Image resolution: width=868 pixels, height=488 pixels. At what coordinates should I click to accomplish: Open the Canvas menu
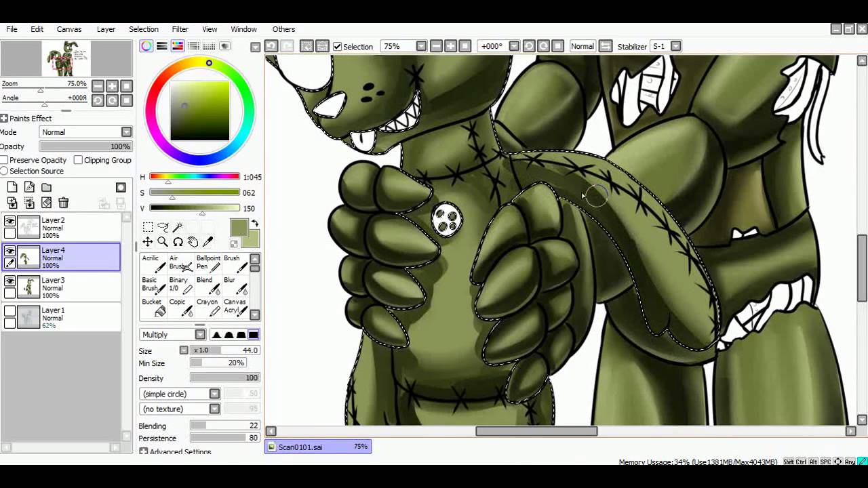point(69,29)
